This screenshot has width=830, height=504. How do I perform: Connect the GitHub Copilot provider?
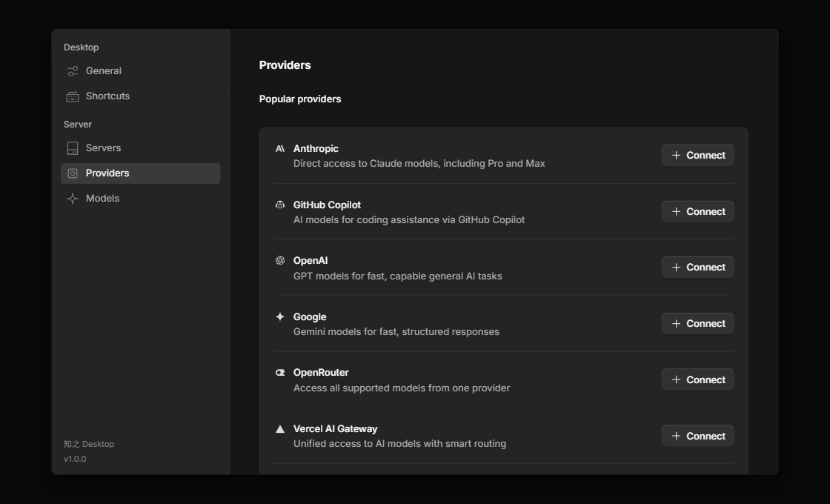tap(697, 211)
